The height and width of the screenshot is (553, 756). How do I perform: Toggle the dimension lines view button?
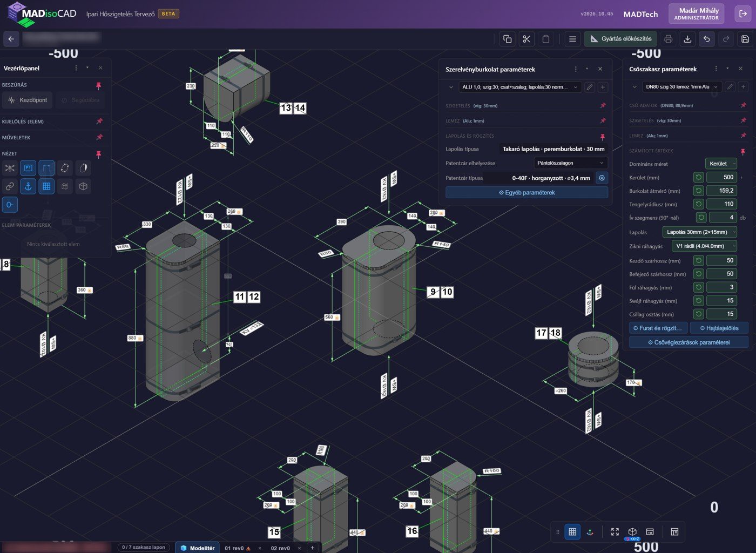pyautogui.click(x=46, y=168)
